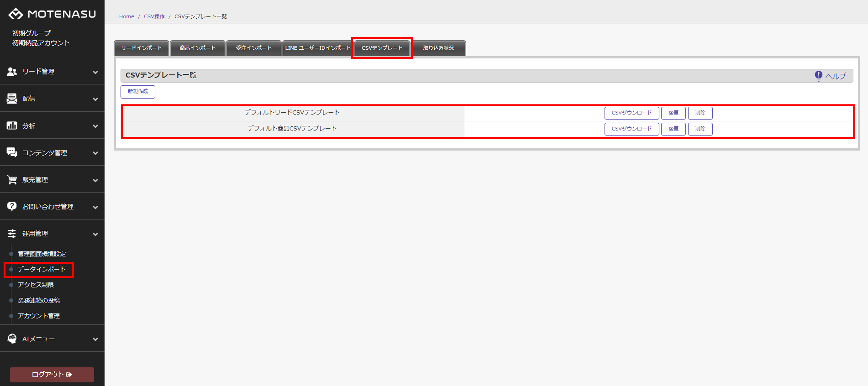
Task: Switch to the 商品インポート tab
Action: [197, 48]
